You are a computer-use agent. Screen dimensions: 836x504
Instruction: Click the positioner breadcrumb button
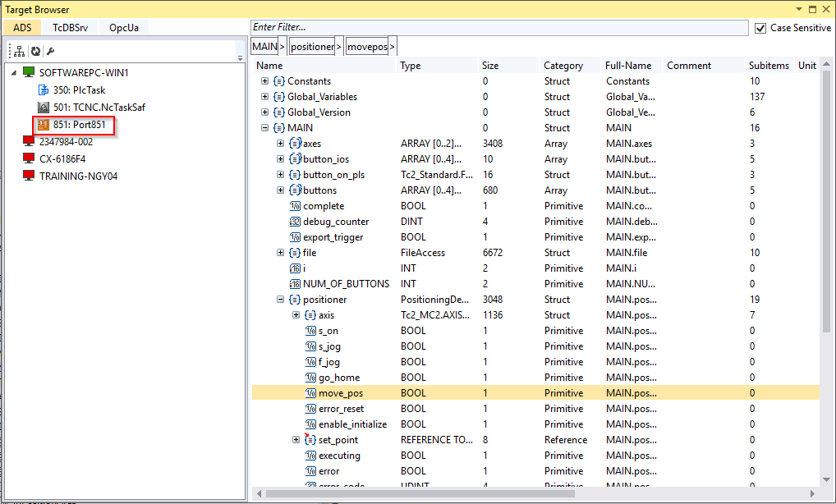pos(312,47)
